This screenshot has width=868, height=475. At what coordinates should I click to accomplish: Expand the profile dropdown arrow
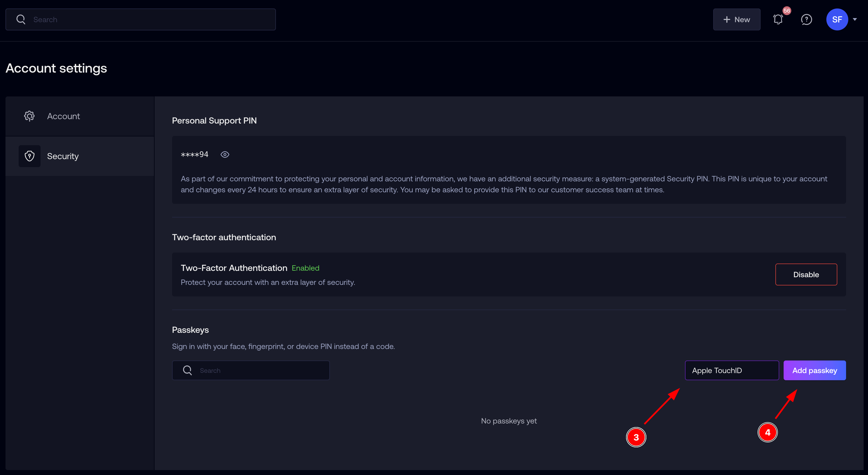[x=855, y=19]
